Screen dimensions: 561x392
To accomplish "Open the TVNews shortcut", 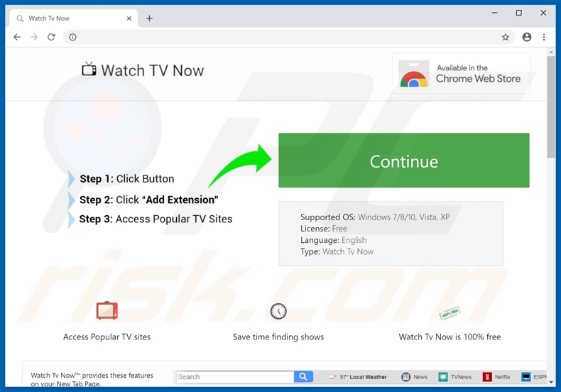I will pos(455,377).
